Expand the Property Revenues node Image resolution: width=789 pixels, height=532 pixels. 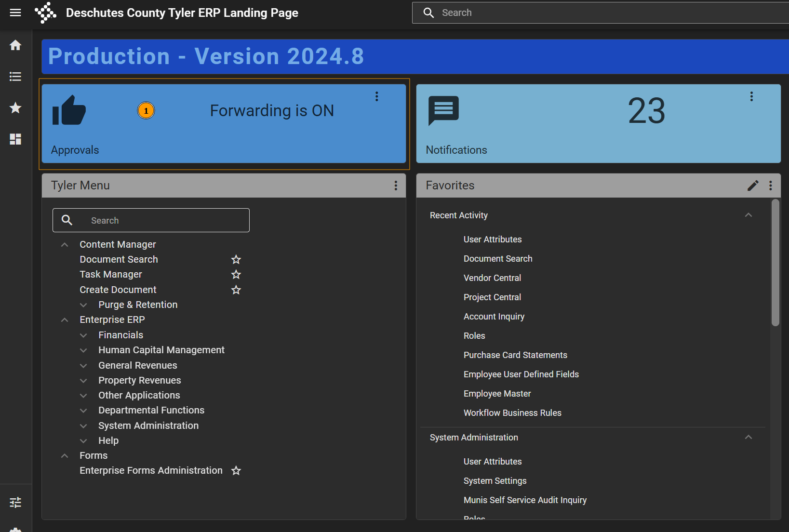[83, 381]
